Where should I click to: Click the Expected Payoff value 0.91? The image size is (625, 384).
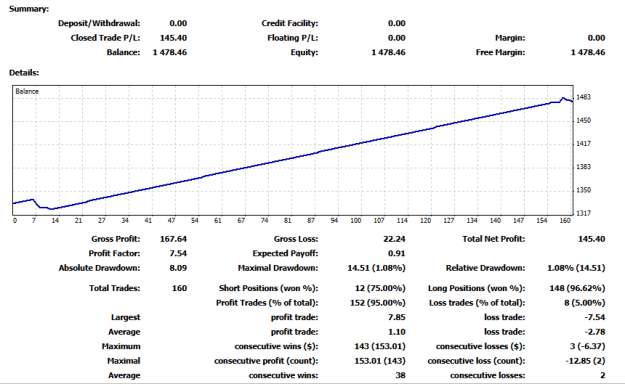click(x=397, y=253)
